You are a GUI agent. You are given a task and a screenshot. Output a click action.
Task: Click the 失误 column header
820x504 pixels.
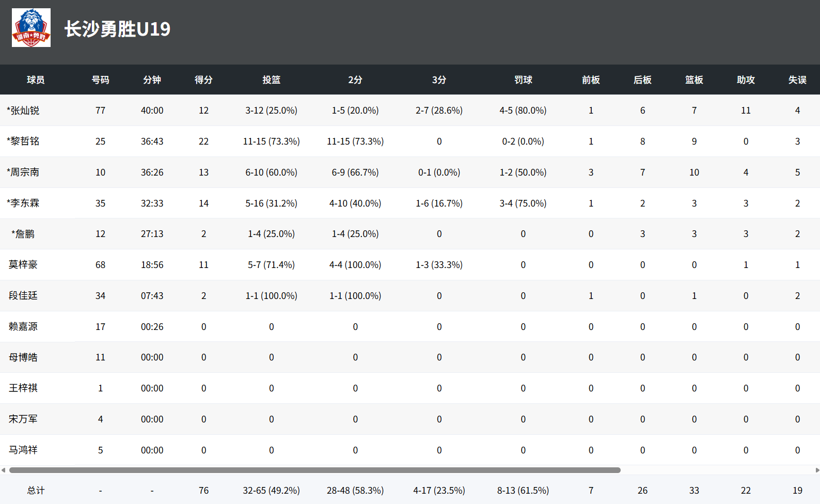click(797, 80)
